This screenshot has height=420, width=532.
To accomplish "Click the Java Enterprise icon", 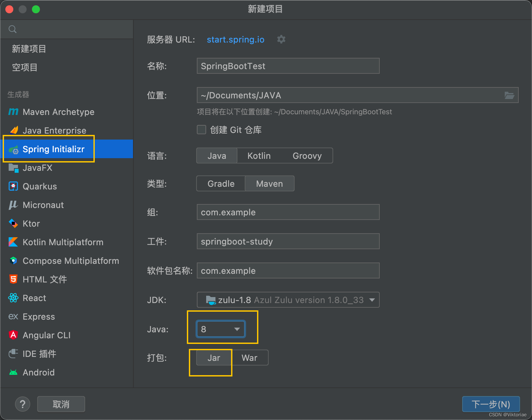I will coord(14,130).
